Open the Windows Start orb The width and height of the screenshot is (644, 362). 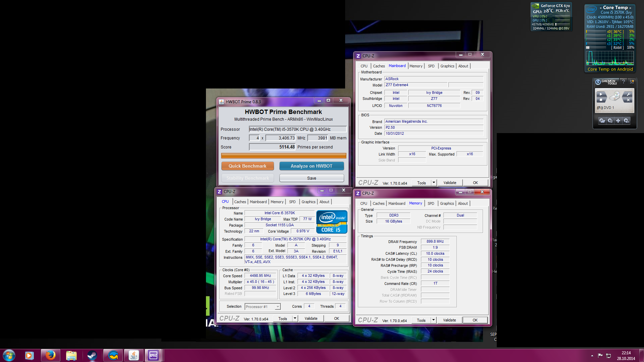(9, 355)
